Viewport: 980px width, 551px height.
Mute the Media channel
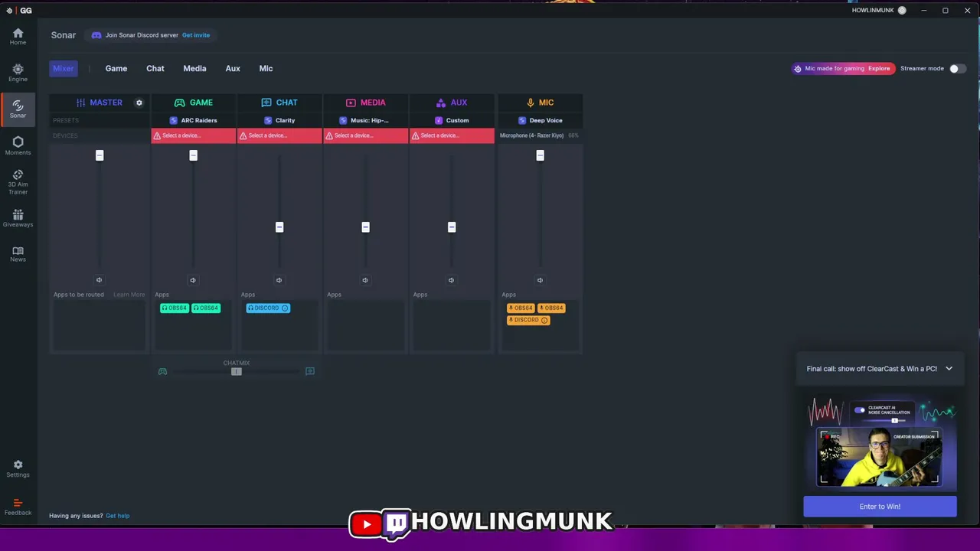coord(365,280)
